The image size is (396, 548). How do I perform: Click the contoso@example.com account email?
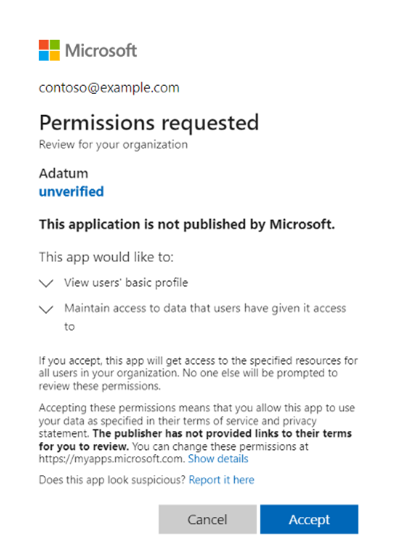click(x=109, y=88)
